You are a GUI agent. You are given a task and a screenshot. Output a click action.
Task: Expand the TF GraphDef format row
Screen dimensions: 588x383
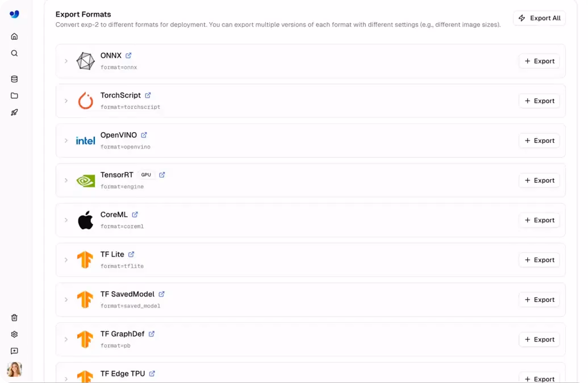(66, 339)
